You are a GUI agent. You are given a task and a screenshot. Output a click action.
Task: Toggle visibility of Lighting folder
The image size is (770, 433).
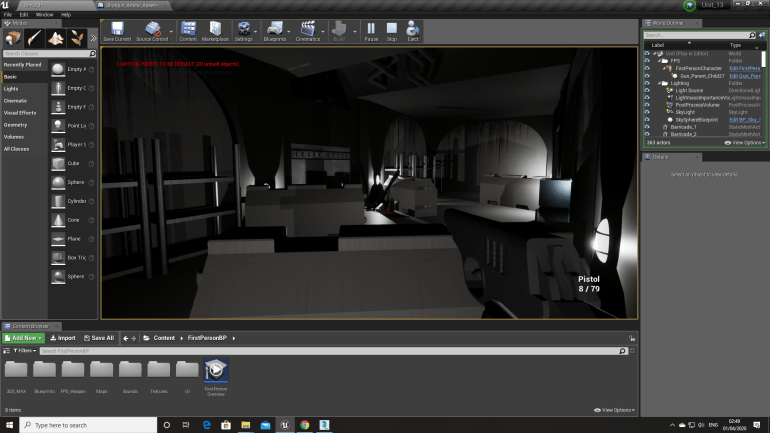[x=647, y=83]
